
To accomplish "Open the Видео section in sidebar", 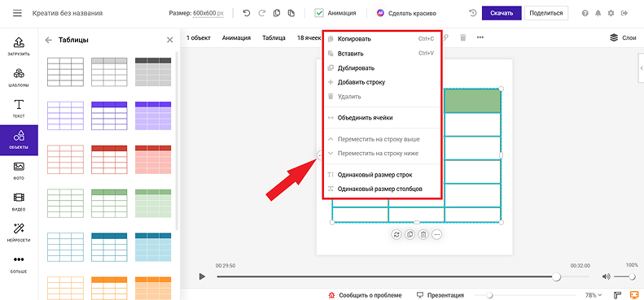I will coord(19,202).
